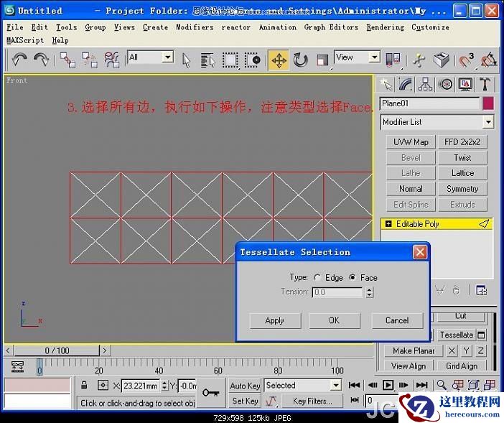Step to Previous Frame button
504x423 pixels.
click(372, 385)
